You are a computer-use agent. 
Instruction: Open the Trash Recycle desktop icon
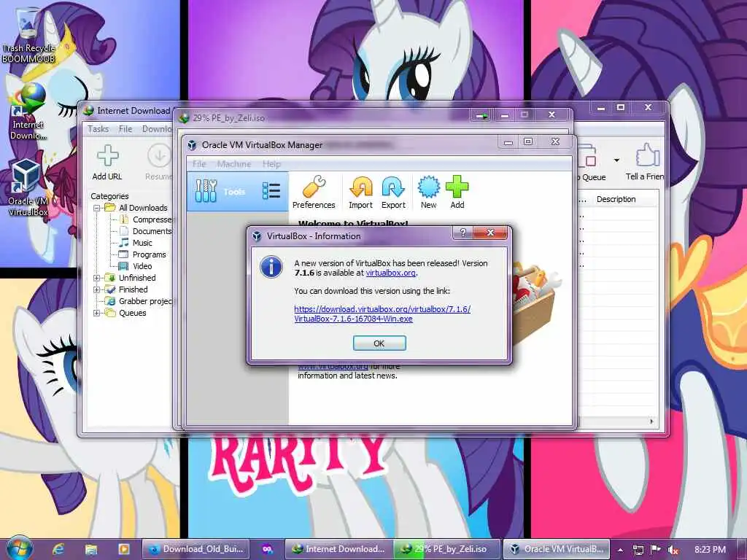(x=28, y=36)
